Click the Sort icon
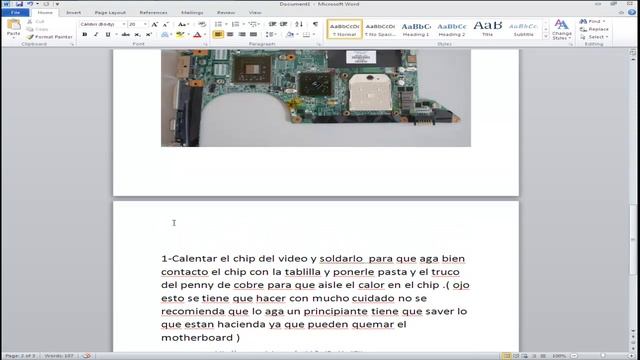This screenshot has width=640, height=360. pos(299,24)
